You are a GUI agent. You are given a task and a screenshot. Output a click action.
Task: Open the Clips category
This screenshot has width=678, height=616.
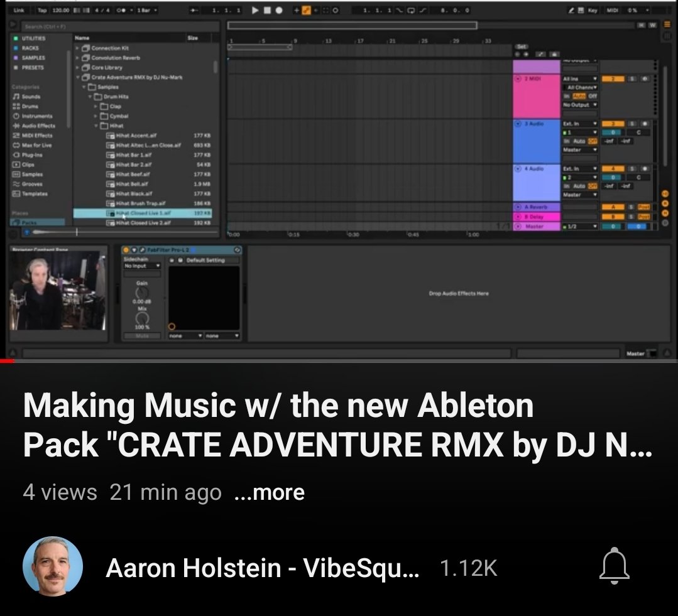pos(25,165)
